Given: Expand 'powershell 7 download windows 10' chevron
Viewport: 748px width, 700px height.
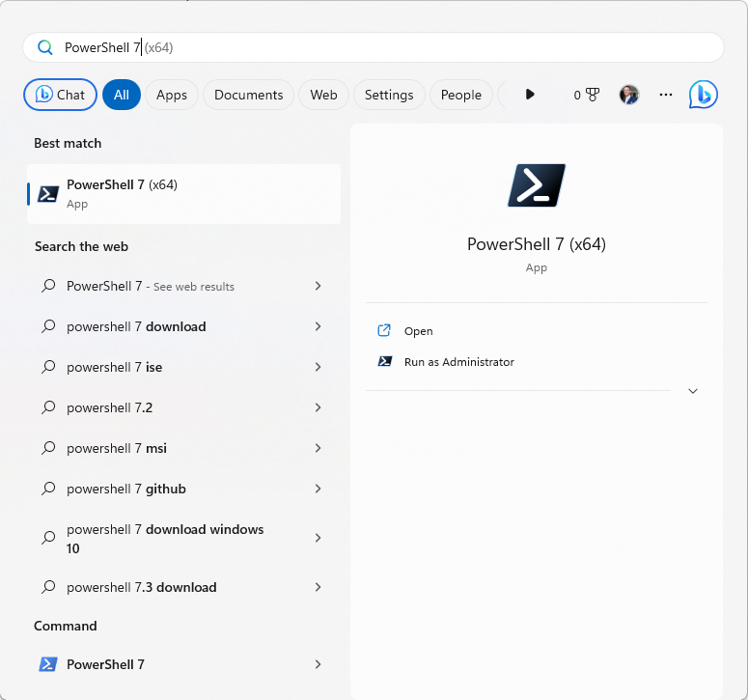Looking at the screenshot, I should pyautogui.click(x=318, y=538).
